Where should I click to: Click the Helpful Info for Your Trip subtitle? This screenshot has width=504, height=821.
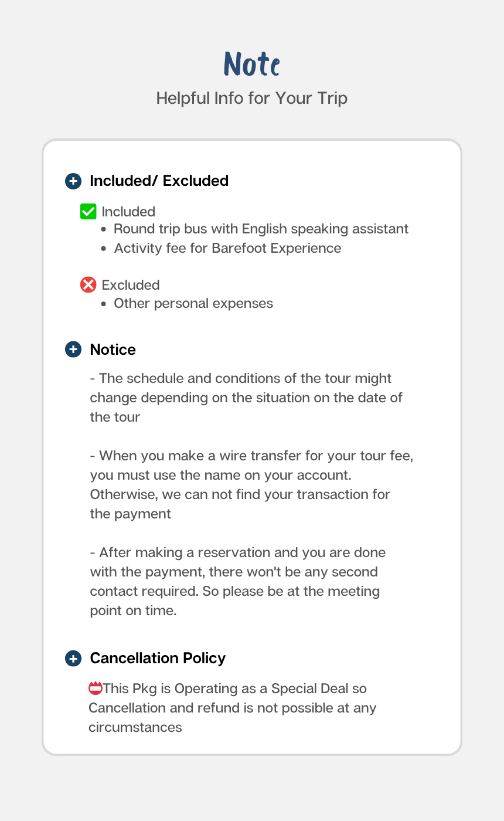pyautogui.click(x=252, y=98)
